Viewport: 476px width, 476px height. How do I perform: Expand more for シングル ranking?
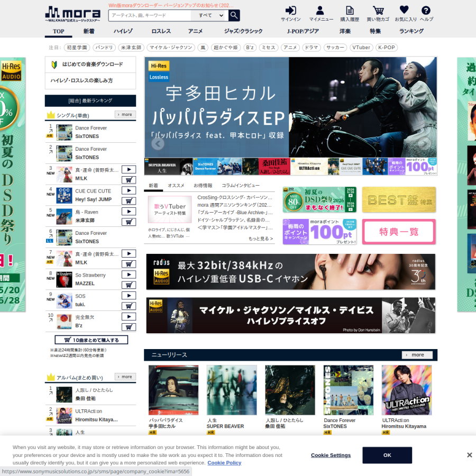click(x=125, y=114)
